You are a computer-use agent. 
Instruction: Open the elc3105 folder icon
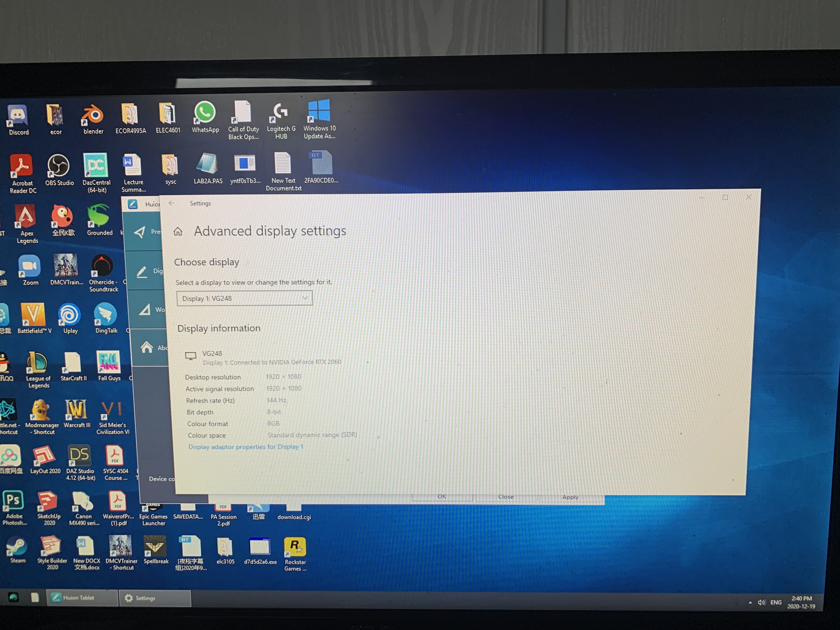coord(225,551)
